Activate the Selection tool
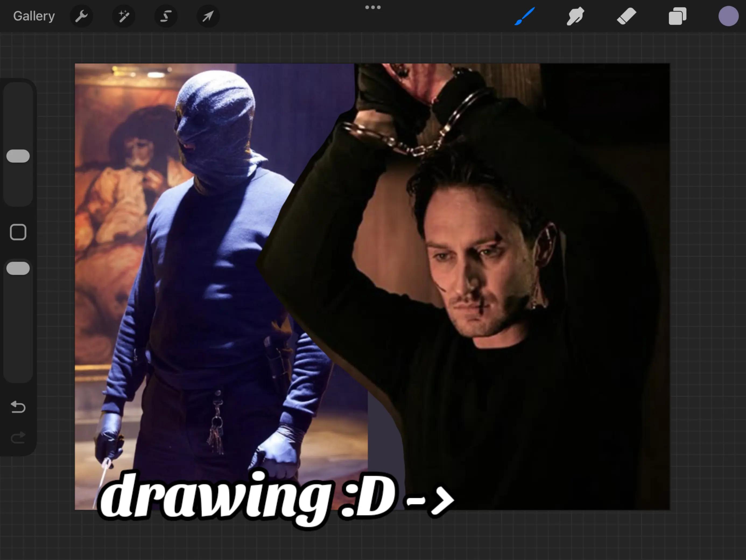Image resolution: width=746 pixels, height=560 pixels. tap(166, 16)
